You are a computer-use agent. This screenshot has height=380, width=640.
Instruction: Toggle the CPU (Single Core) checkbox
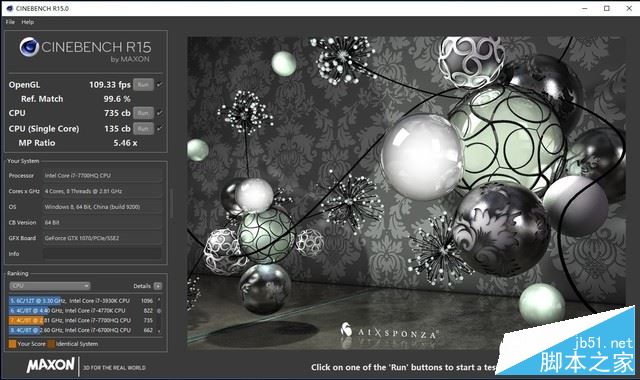pos(160,128)
